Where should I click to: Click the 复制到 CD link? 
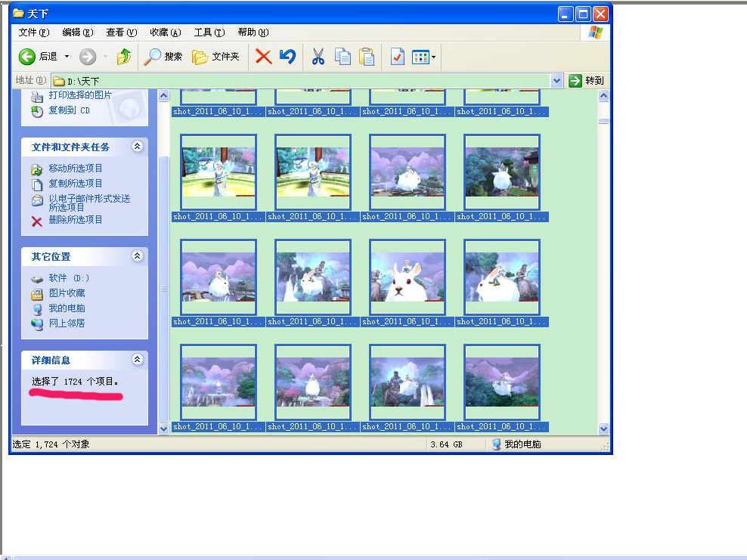tap(69, 110)
